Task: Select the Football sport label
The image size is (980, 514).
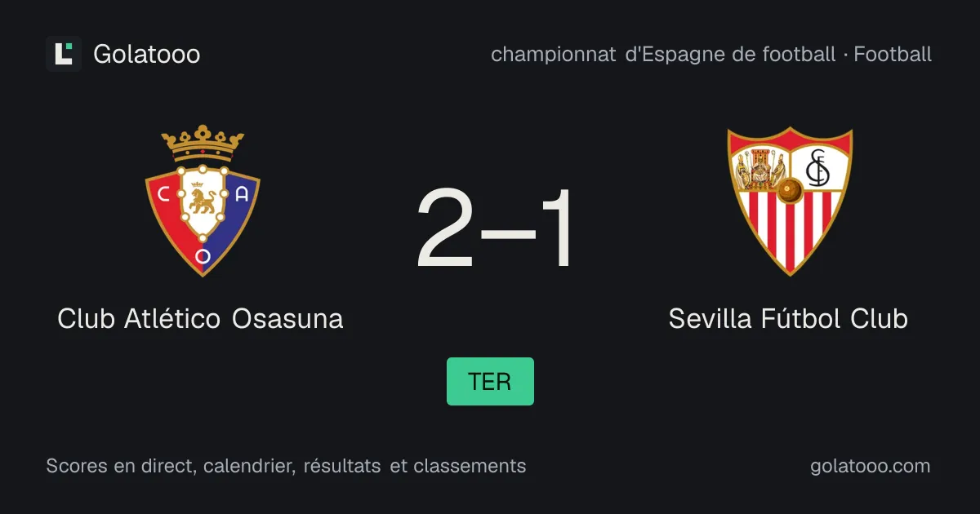Action: [x=893, y=54]
